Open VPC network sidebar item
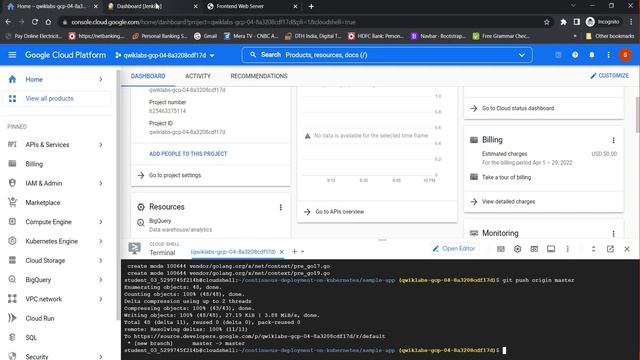Image resolution: width=640 pixels, height=360 pixels. 44,299
